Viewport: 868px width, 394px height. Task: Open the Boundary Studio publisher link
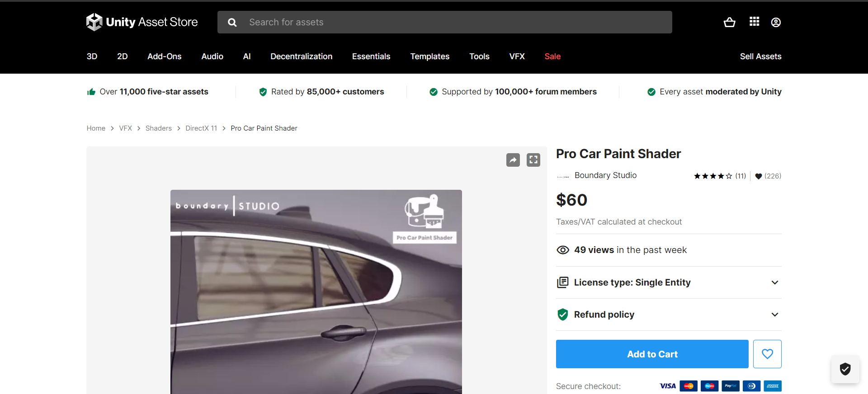point(605,175)
